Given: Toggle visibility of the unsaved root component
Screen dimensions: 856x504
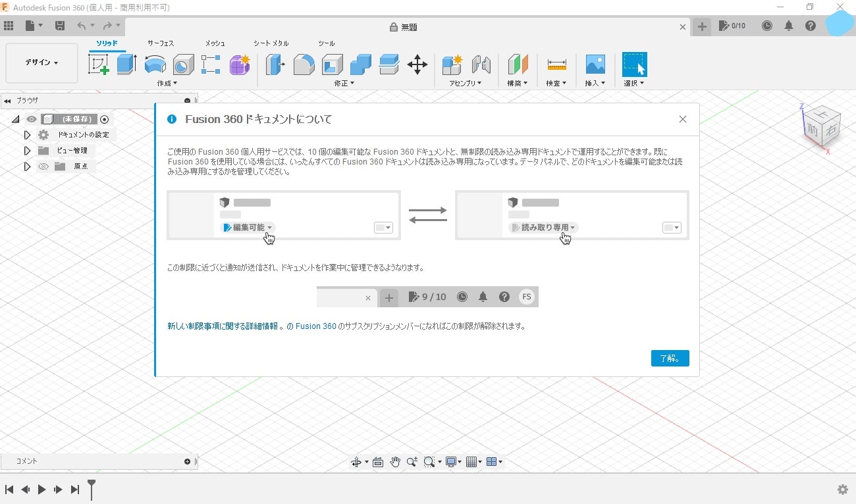Looking at the screenshot, I should (x=32, y=119).
